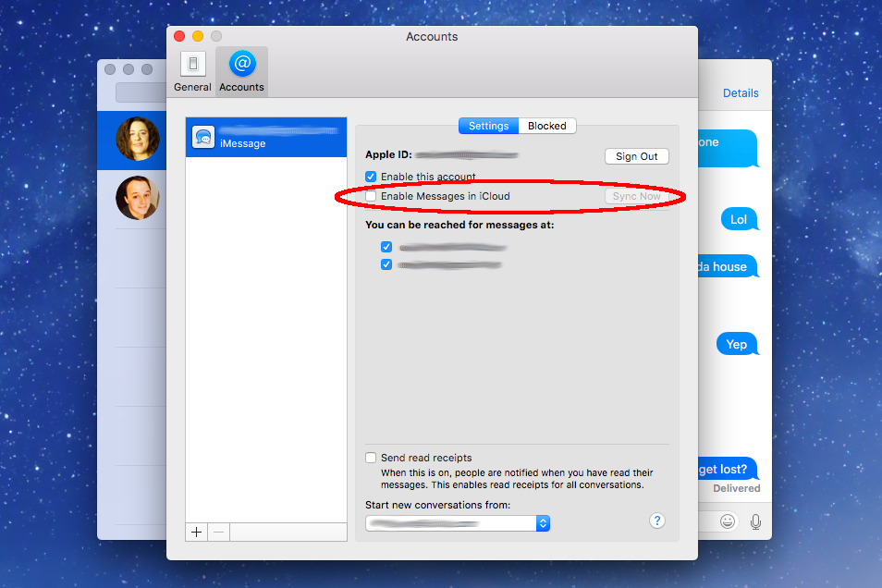Enable Send read receipts
This screenshot has width=882, height=588.
click(371, 458)
